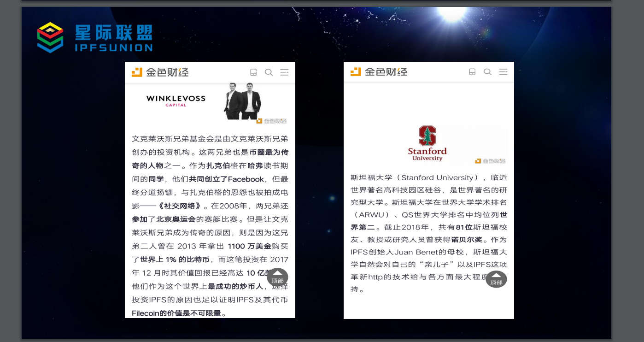
Task: Click the 金色财经 logo on the left card
Action: tap(160, 72)
